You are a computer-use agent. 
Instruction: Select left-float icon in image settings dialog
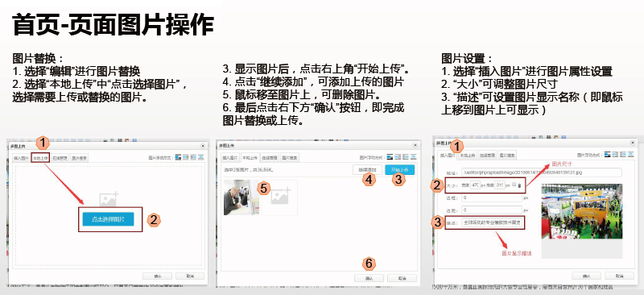614,154
